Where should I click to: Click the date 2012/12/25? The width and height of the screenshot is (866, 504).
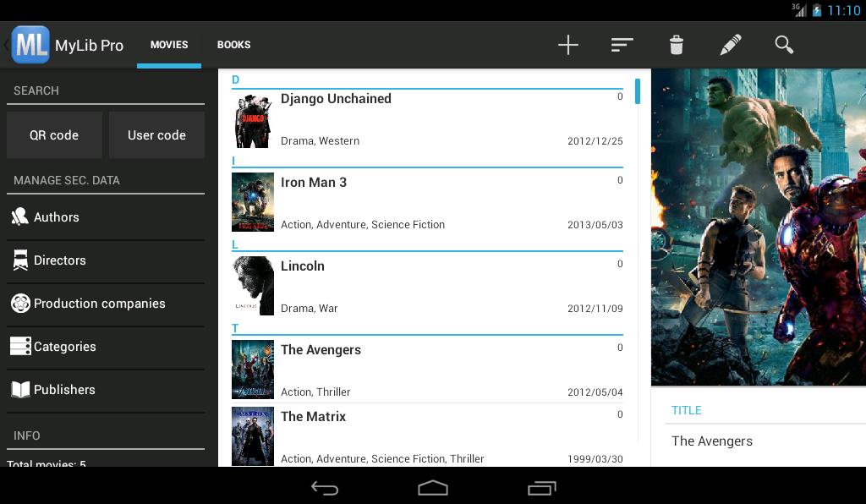595,141
